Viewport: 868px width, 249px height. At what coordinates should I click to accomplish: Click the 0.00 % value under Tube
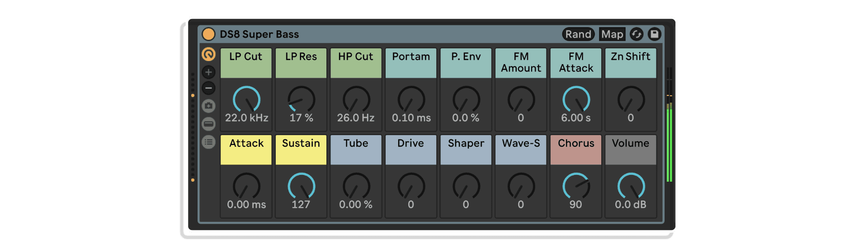click(356, 205)
